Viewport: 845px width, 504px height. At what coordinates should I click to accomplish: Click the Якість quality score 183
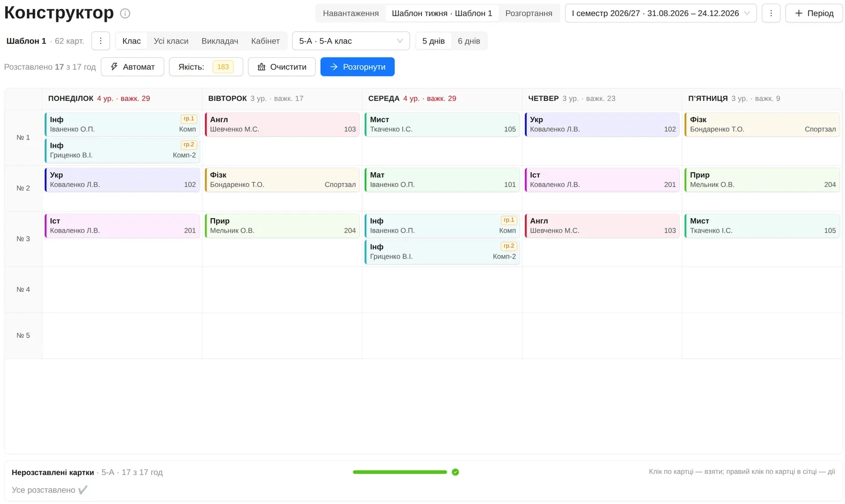223,67
